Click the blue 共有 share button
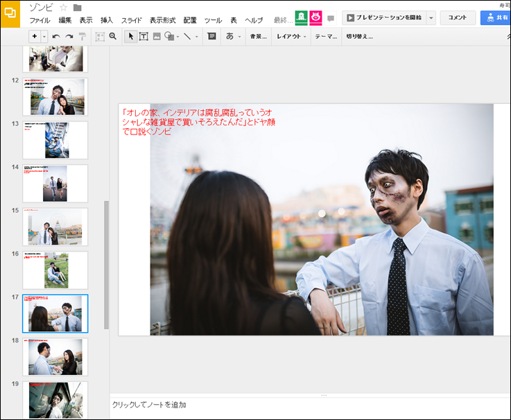Image resolution: width=511 pixels, height=420 pixels. [x=495, y=17]
